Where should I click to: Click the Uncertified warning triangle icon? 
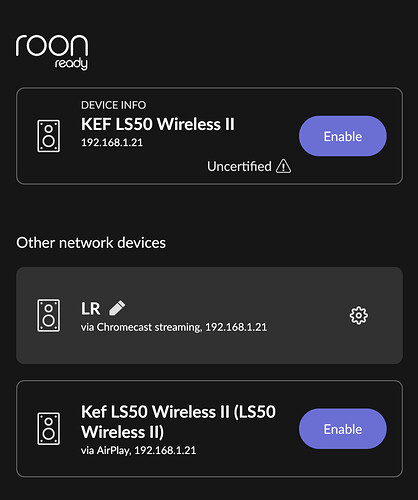[283, 166]
